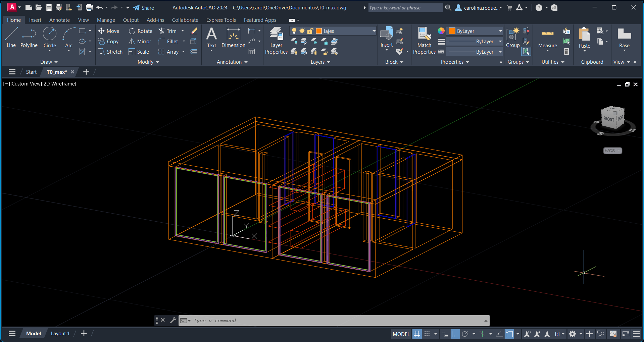
Task: Click the Insert block icon
Action: 386,34
